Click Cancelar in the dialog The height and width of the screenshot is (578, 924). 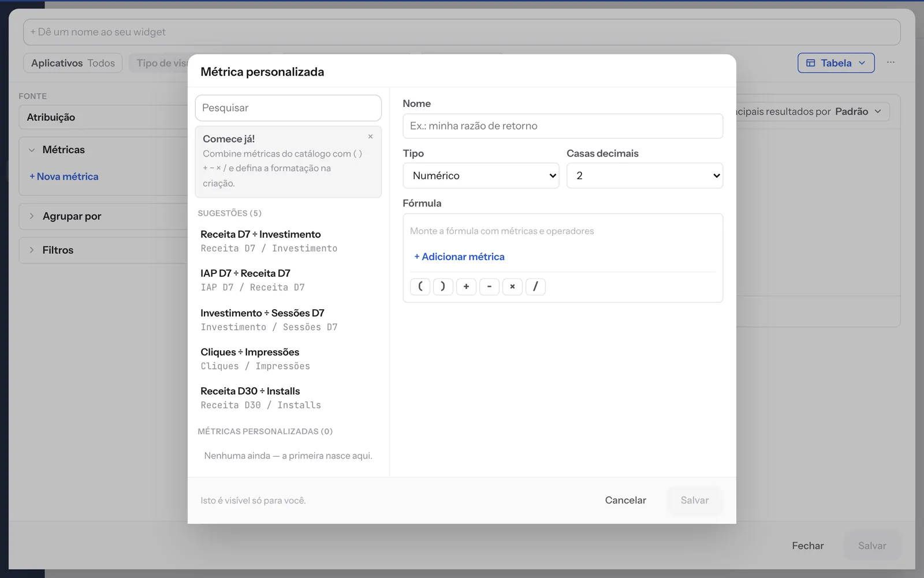pyautogui.click(x=625, y=501)
